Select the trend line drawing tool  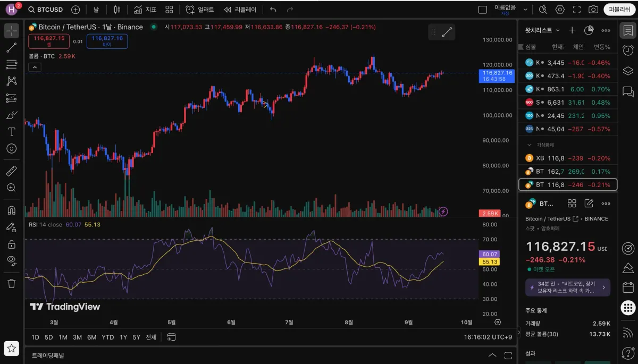(x=11, y=48)
